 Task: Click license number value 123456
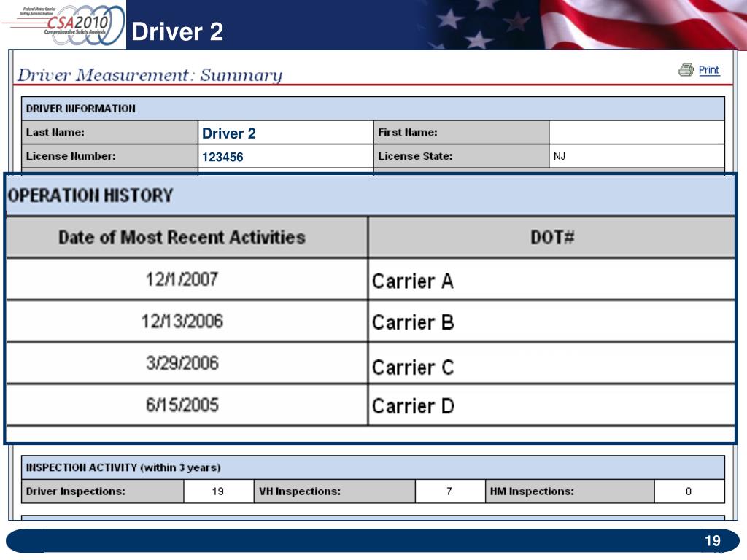click(222, 157)
